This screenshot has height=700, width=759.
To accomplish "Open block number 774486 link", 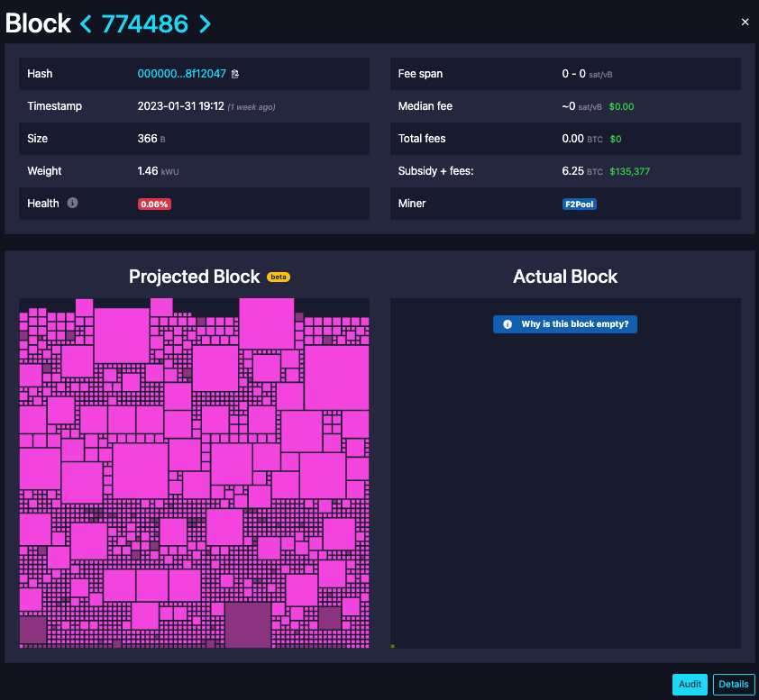I will (x=145, y=23).
